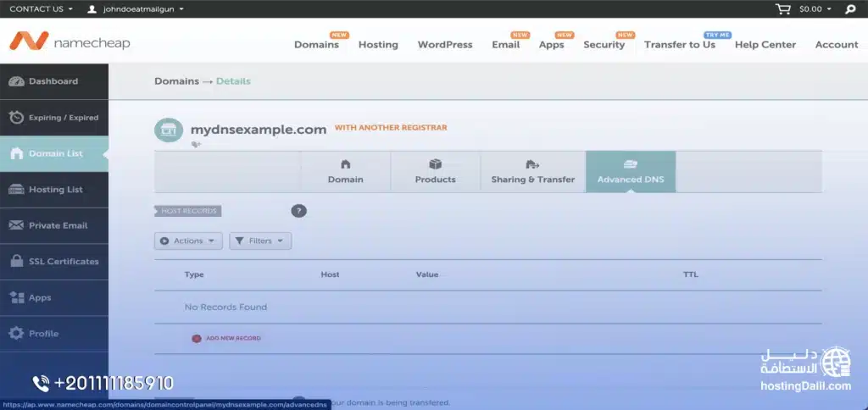Open the Hosting top menu
868x410 pixels.
378,45
